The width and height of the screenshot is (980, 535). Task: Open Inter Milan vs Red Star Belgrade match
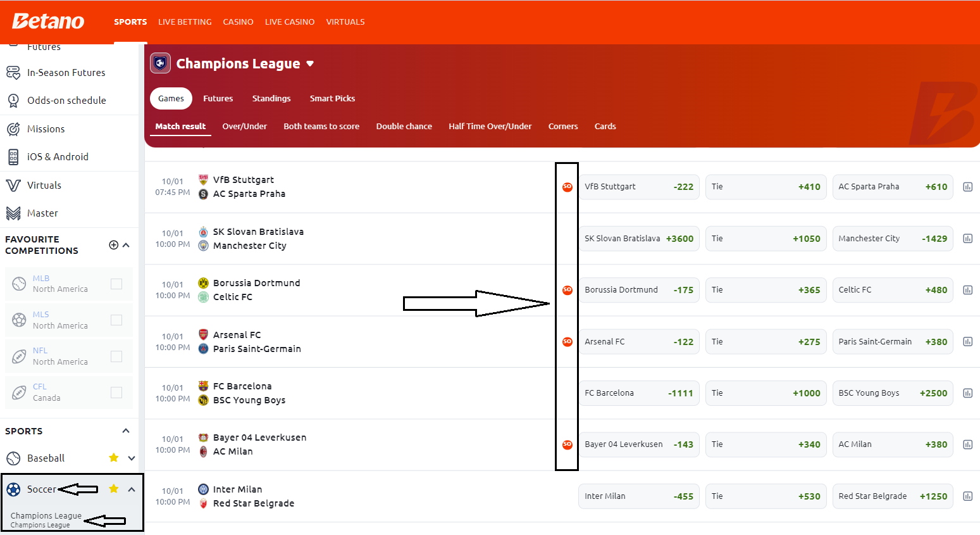253,496
